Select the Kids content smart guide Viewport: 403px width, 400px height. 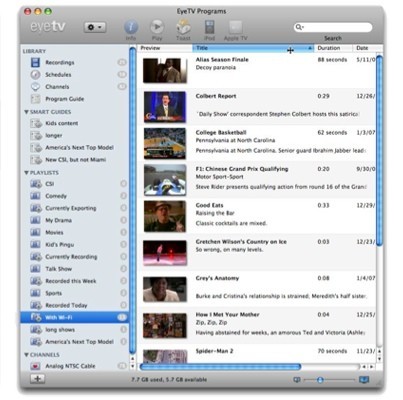pos(61,123)
